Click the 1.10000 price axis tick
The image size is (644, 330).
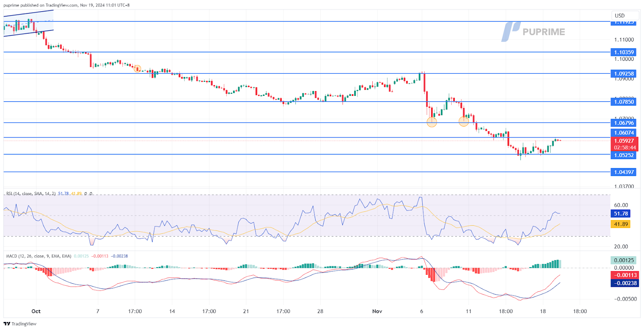[624, 59]
